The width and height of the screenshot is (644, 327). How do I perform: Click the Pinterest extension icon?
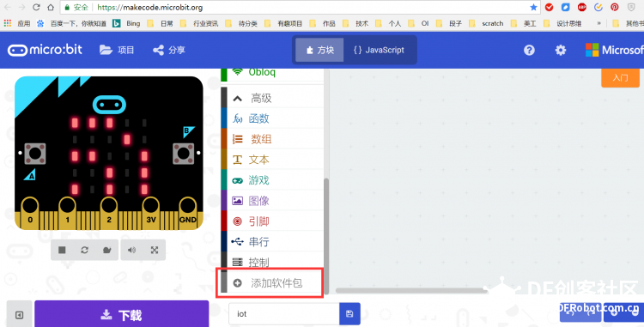click(615, 7)
